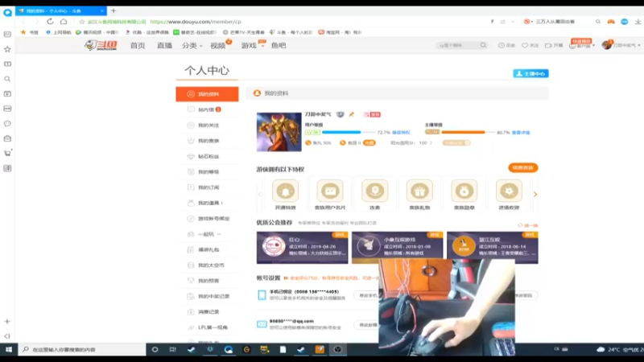Click the 首页 nav link
Screen dimensions: 644x362
coord(138,46)
